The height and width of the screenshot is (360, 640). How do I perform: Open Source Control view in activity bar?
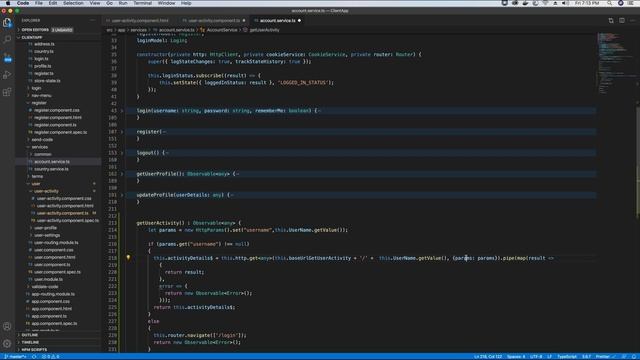[7, 58]
